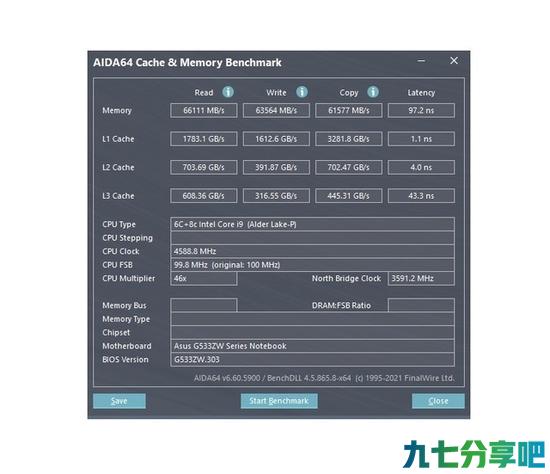Screen dimensions: 550x474
Task: Click the Motherboard name field
Action: click(312, 346)
